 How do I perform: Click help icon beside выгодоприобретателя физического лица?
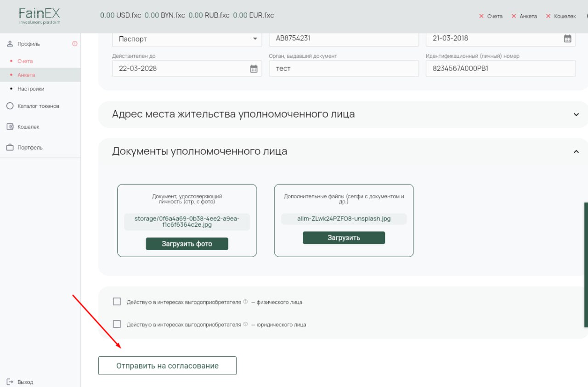pos(245,302)
